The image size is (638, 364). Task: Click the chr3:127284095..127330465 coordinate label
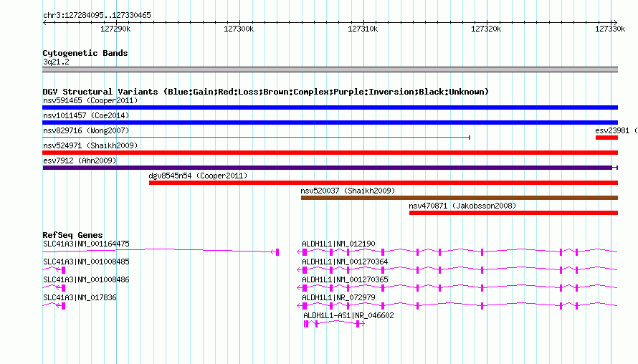pyautogui.click(x=97, y=15)
